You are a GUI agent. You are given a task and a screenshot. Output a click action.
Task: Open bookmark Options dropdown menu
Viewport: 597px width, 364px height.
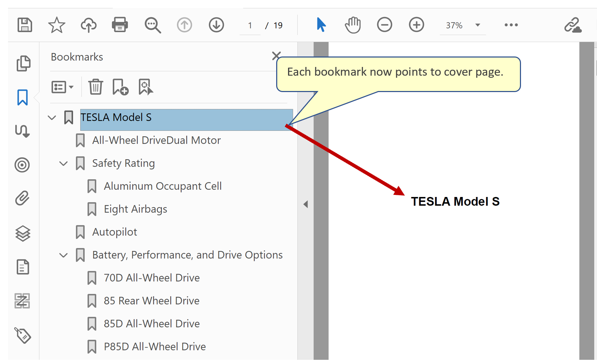tap(62, 87)
